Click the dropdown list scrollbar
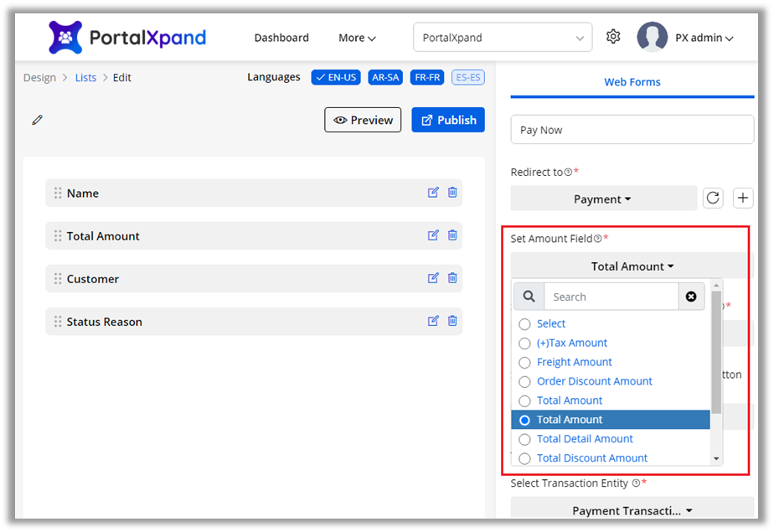Viewport: 774px width, 532px height. click(x=716, y=352)
